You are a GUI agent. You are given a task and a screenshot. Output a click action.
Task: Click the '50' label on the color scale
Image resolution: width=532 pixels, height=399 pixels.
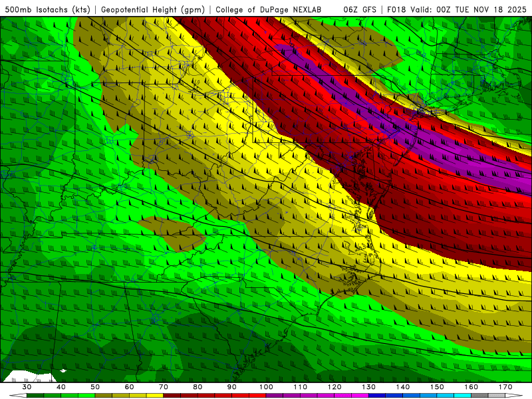[95, 387]
